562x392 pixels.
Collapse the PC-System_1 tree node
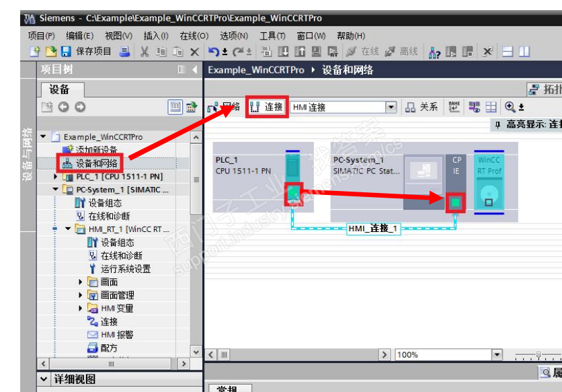coord(56,190)
